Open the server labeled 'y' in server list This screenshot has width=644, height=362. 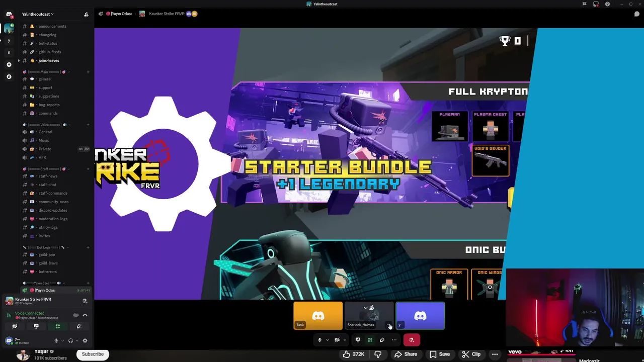9,40
